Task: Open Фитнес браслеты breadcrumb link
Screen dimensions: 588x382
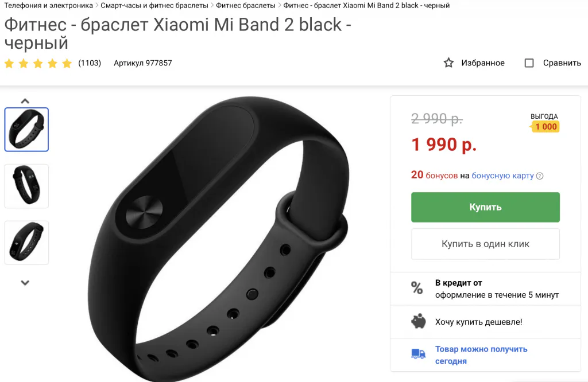Action: [x=246, y=6]
